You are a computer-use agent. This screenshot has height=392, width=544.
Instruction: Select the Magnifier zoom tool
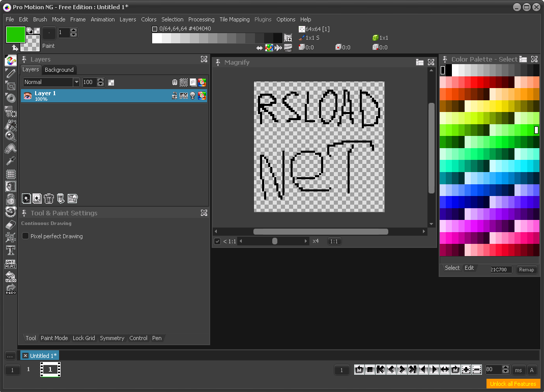point(11,136)
